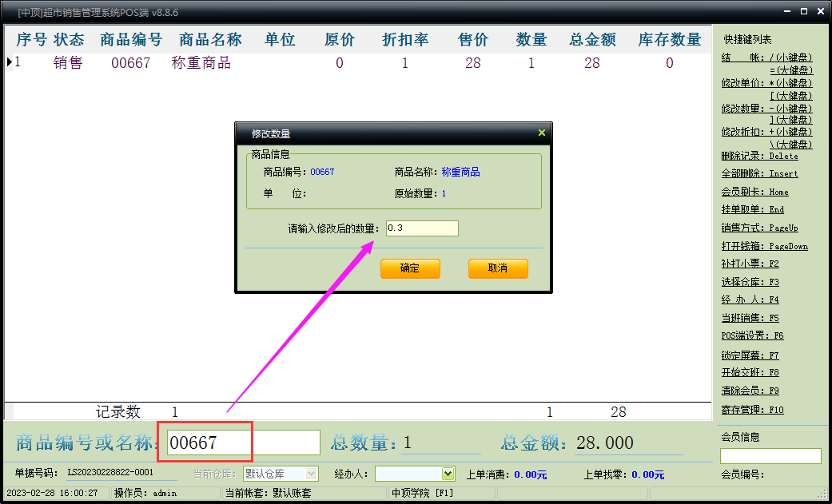Maximize the POS window
Image resolution: width=832 pixels, height=504 pixels.
[x=804, y=11]
